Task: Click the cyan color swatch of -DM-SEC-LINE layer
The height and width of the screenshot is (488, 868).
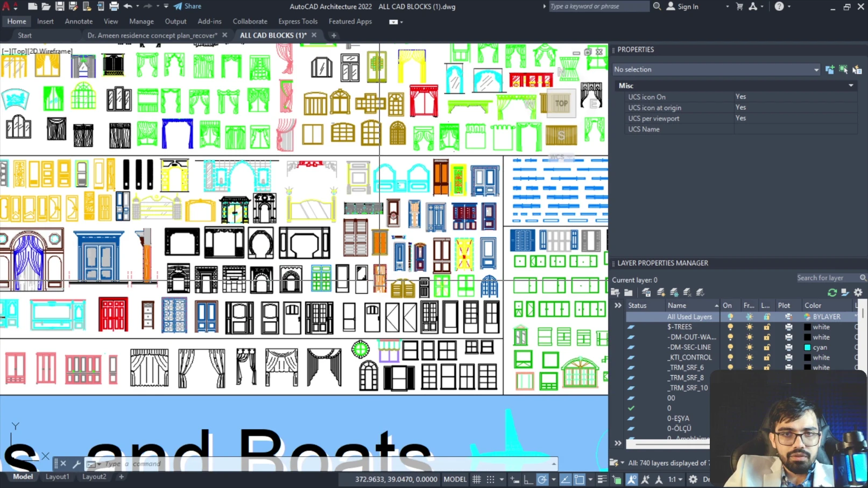Action: 807,348
